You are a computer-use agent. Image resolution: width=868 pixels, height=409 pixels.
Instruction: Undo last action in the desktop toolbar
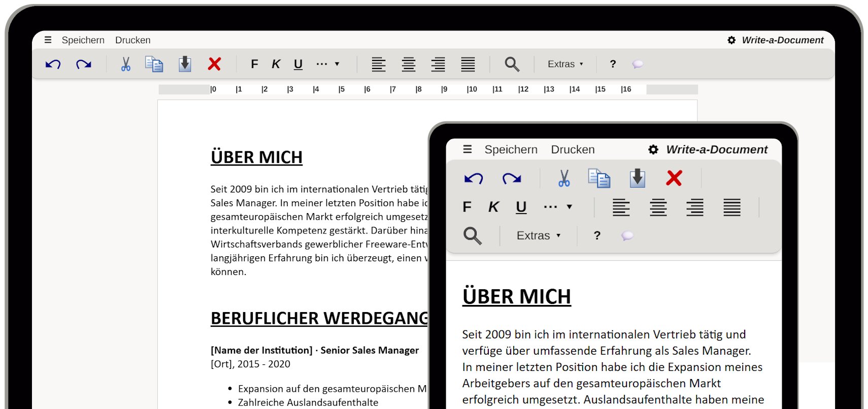(53, 64)
